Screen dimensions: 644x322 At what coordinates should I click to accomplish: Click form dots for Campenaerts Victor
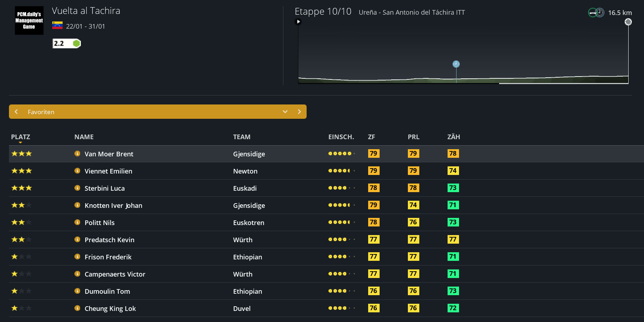pos(342,274)
